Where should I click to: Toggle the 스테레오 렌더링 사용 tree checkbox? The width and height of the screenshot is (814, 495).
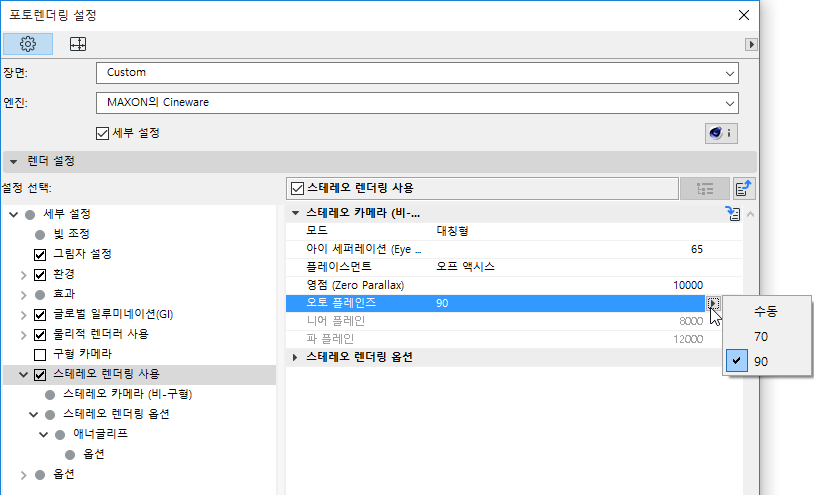[x=40, y=375]
